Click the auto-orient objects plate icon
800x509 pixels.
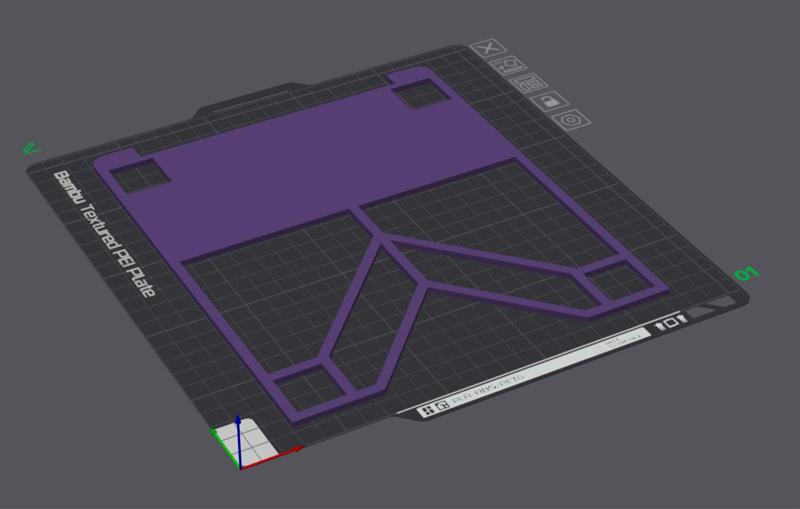pos(509,65)
